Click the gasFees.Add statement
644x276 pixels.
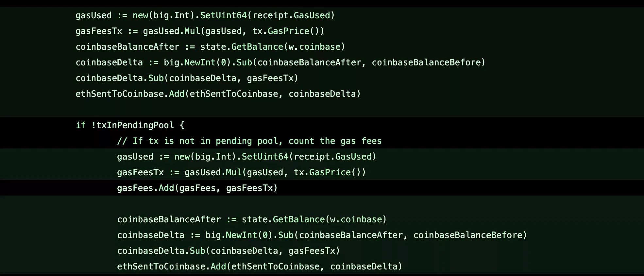click(x=197, y=188)
